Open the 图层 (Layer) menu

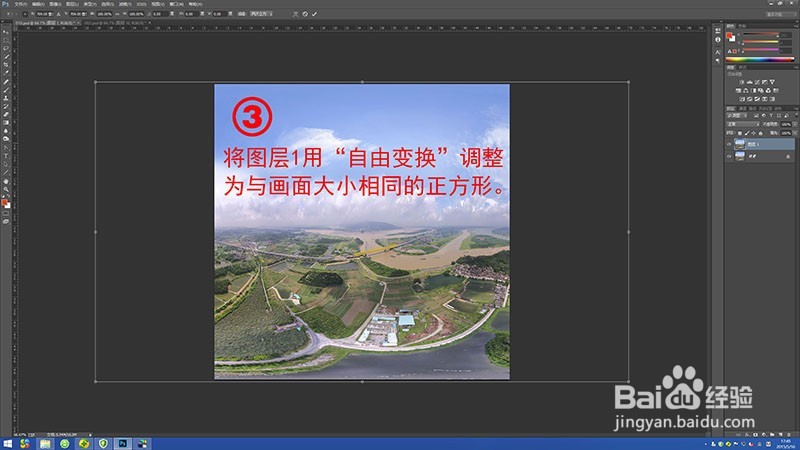point(71,4)
